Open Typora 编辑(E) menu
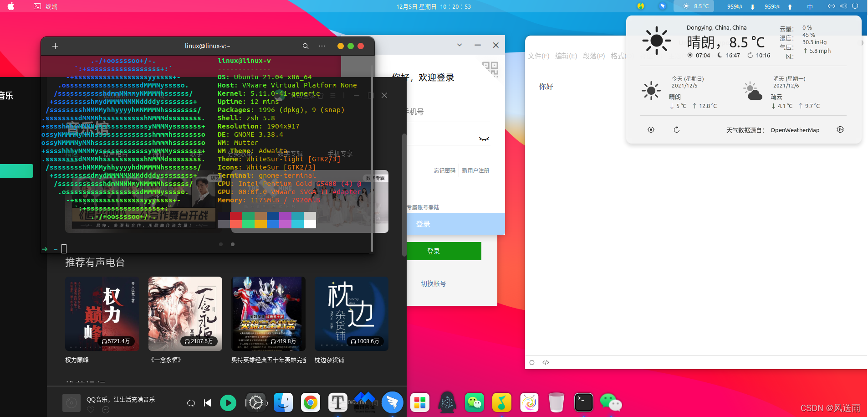Viewport: 868px width, 417px height. click(566, 56)
